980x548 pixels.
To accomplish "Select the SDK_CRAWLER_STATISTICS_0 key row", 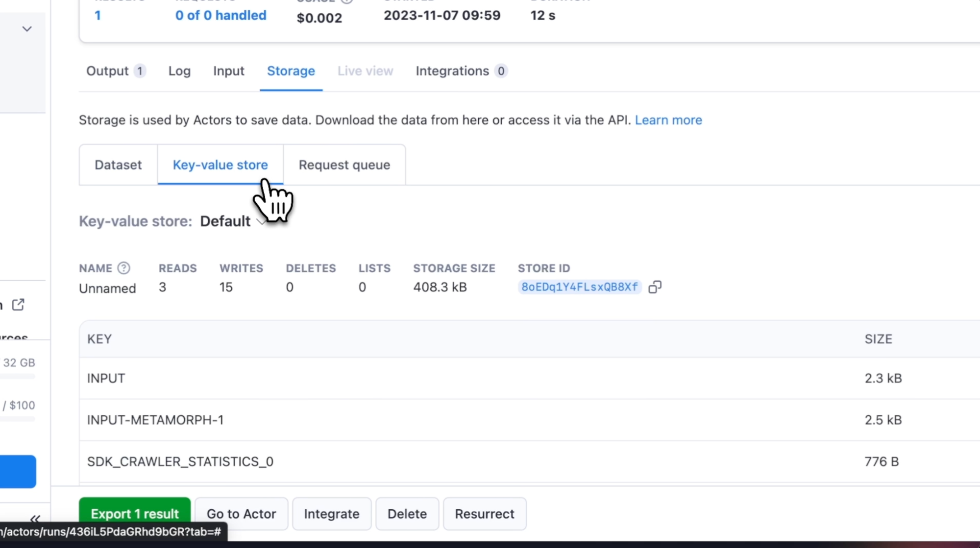I will pyautogui.click(x=529, y=461).
